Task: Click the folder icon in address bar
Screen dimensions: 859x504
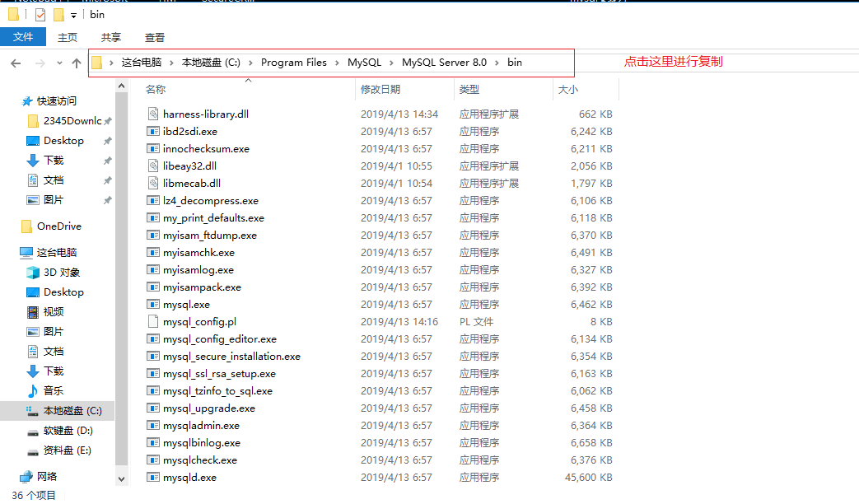Action: click(x=97, y=63)
